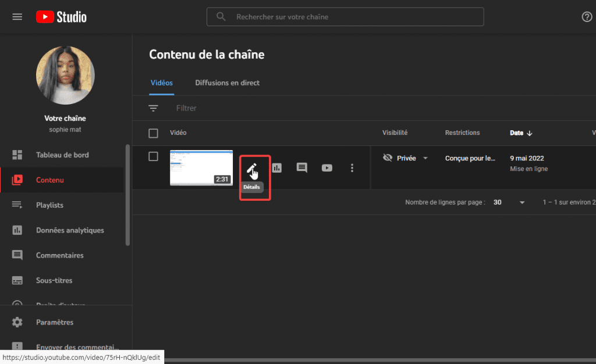The image size is (596, 364).
Task: Click the video thumbnail showing 2:31 duration
Action: 201,167
